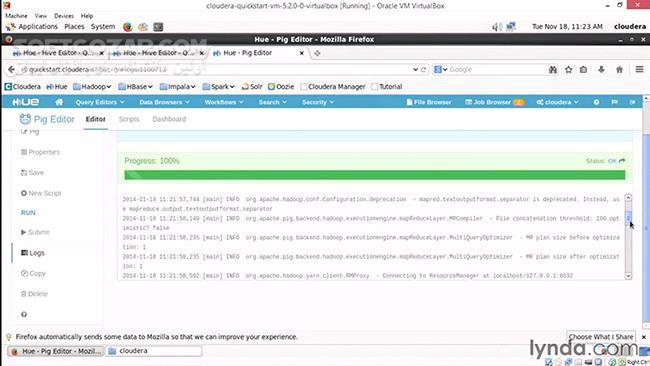Click the log panel scrollbar thumb
The image size is (650, 366).
pyautogui.click(x=628, y=218)
